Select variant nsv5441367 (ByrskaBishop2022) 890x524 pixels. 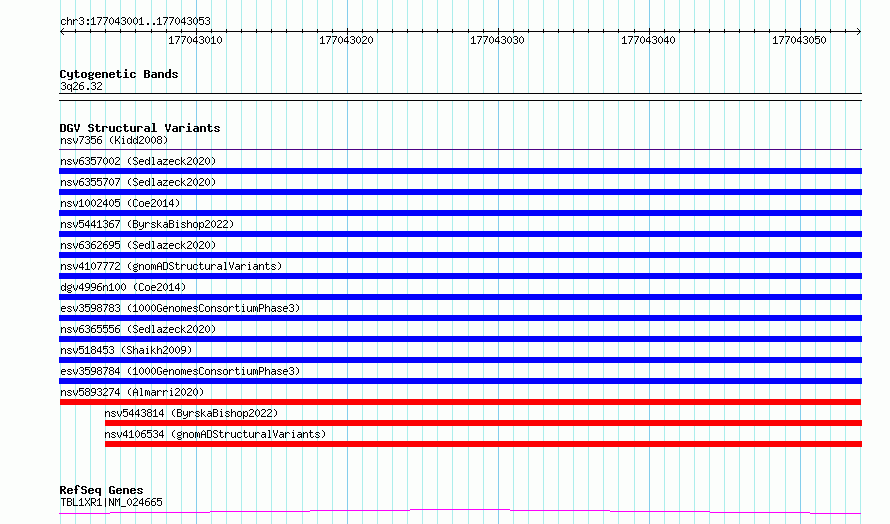pyautogui.click(x=147, y=224)
